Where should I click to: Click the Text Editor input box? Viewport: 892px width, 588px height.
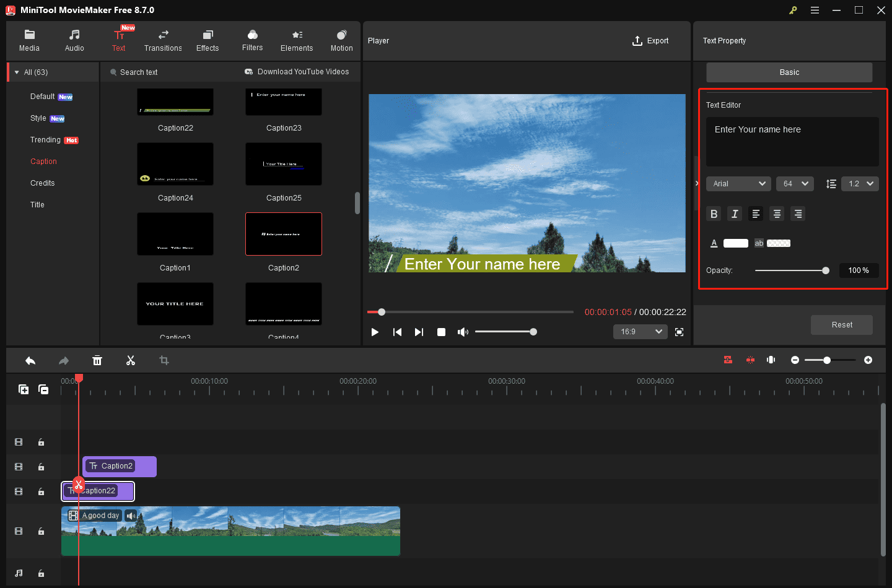(792, 142)
